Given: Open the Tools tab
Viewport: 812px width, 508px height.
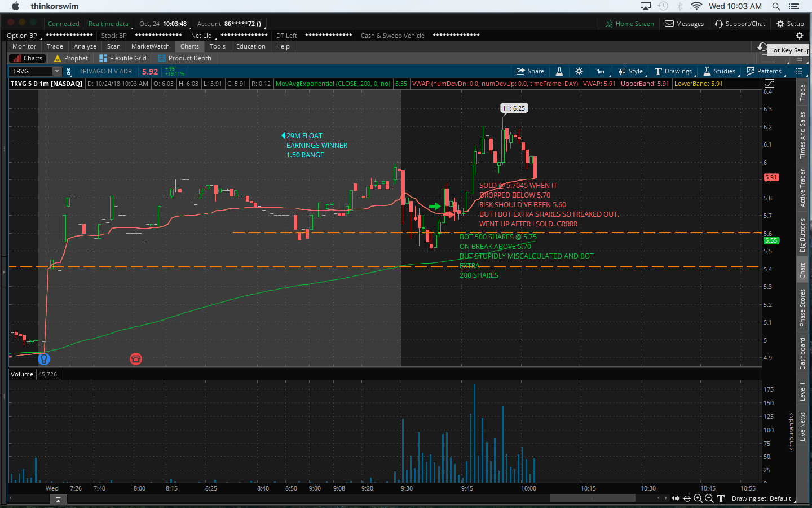Looking at the screenshot, I should [217, 46].
